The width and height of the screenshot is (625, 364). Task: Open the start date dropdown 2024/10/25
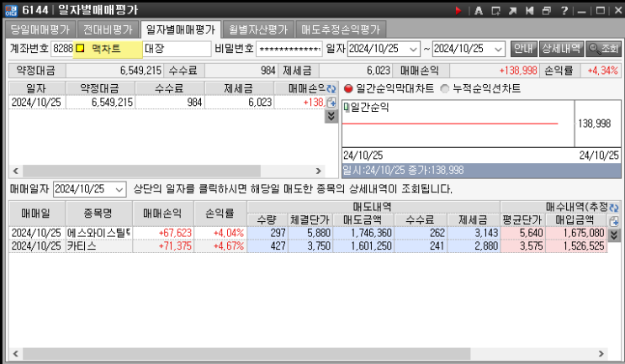(x=413, y=50)
